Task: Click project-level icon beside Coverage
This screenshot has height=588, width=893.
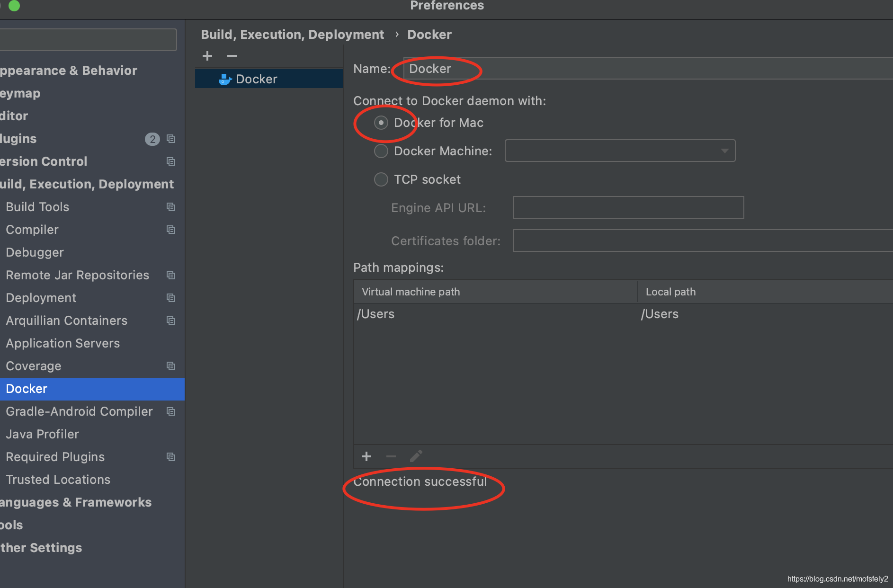Action: click(x=171, y=366)
